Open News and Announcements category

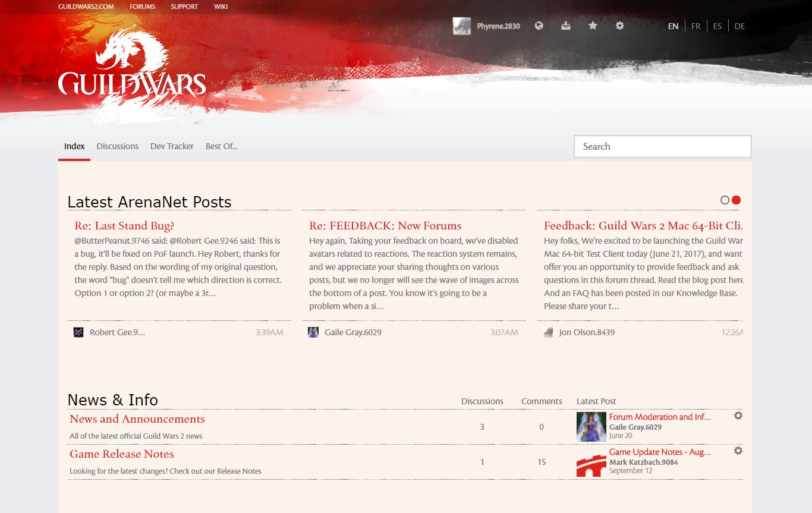click(x=137, y=418)
